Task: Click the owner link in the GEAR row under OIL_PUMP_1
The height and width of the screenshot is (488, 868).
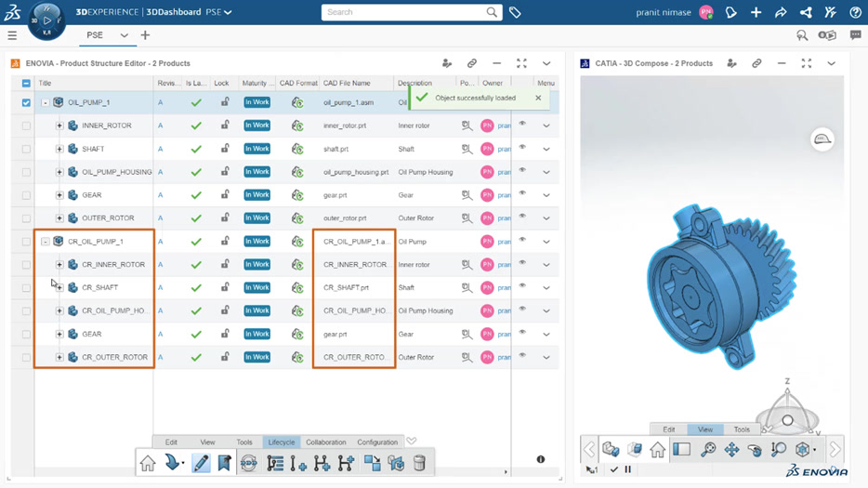Action: click(504, 195)
